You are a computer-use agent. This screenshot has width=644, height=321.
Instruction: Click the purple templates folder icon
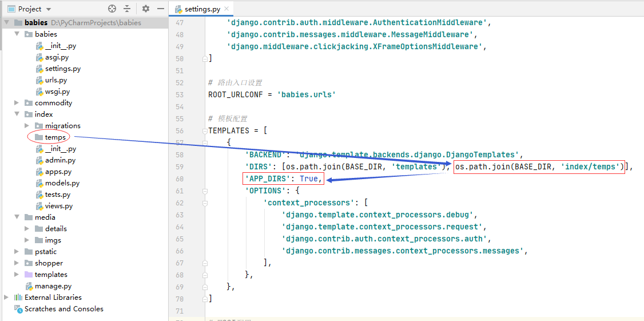[29, 274]
